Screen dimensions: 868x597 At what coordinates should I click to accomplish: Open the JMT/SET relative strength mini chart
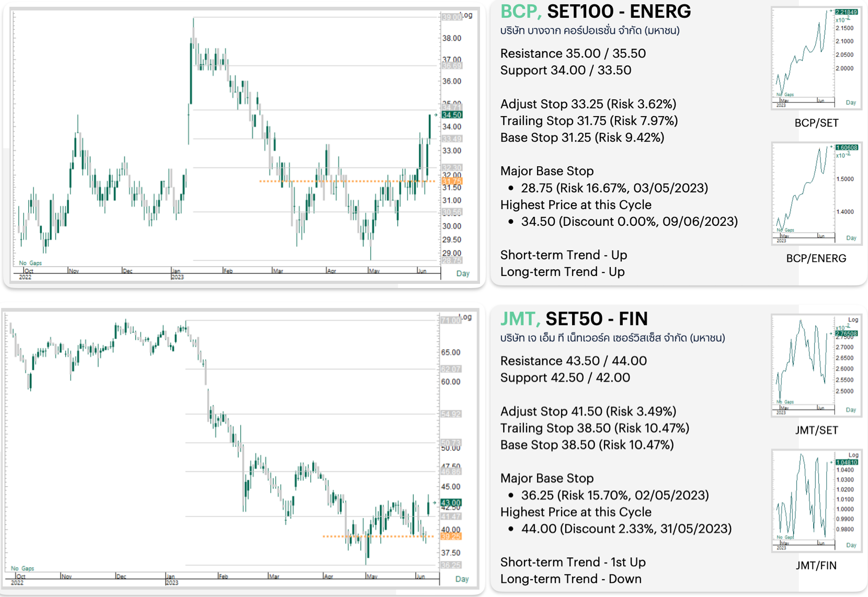point(816,365)
